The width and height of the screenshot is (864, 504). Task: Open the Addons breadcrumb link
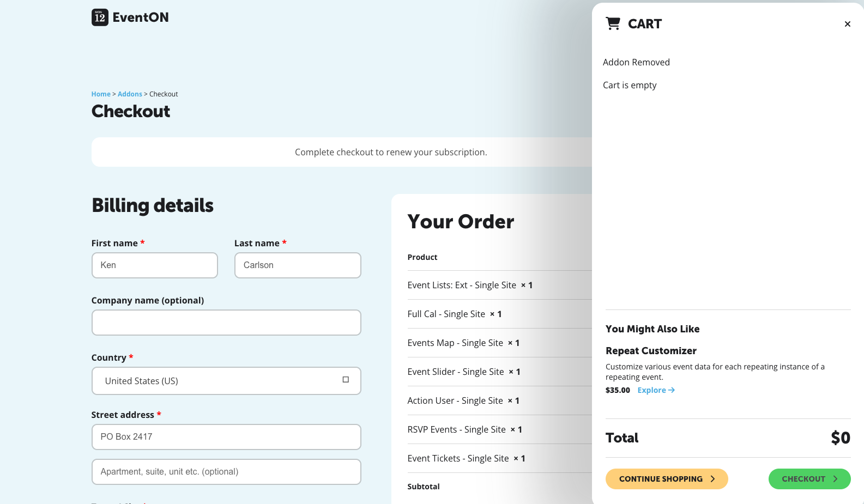tap(130, 94)
